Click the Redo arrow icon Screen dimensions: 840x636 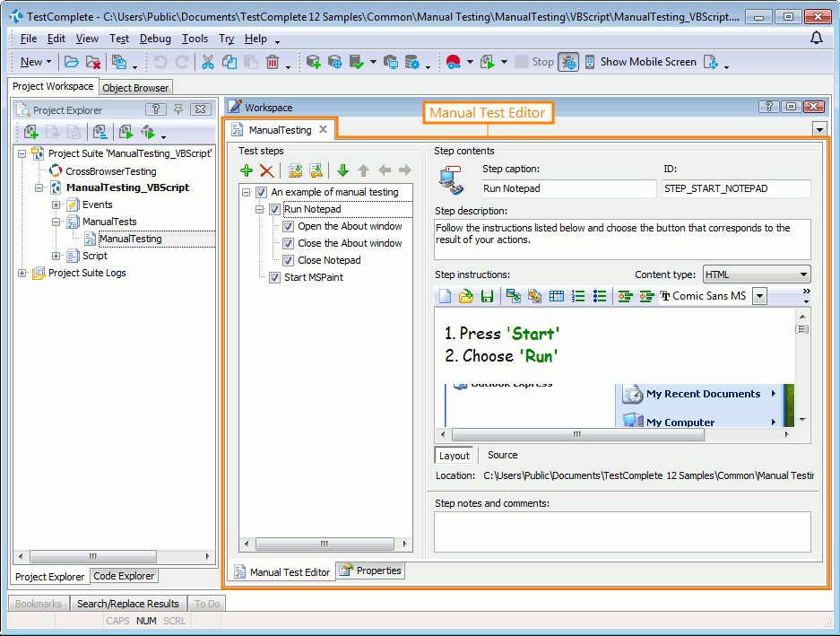click(182, 62)
